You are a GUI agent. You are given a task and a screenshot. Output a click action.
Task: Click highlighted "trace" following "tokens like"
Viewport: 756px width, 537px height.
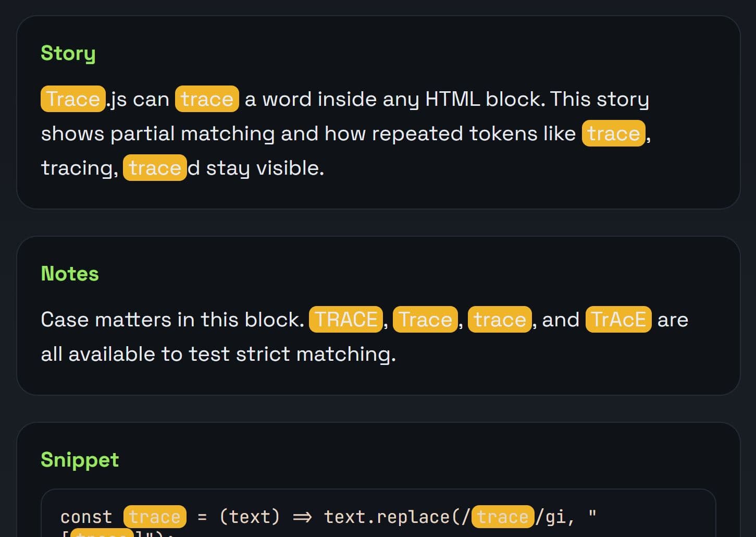(613, 133)
